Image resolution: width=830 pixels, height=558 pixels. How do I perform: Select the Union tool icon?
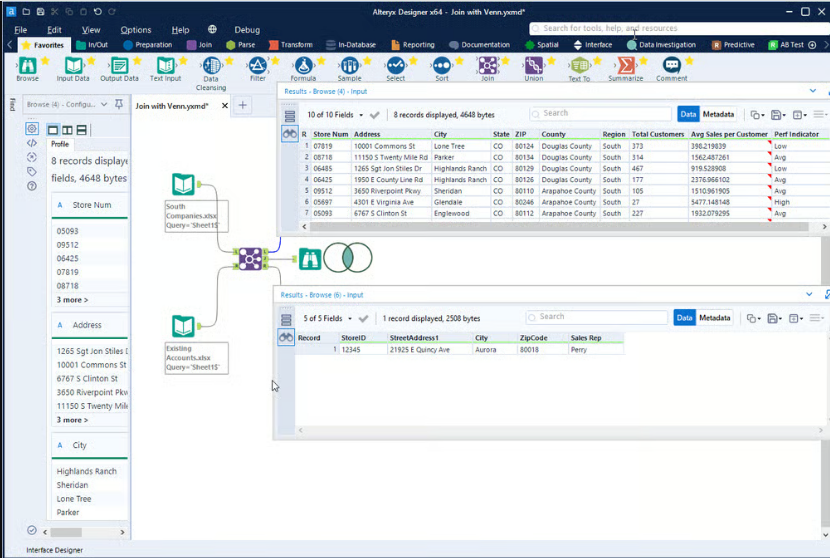[x=534, y=66]
